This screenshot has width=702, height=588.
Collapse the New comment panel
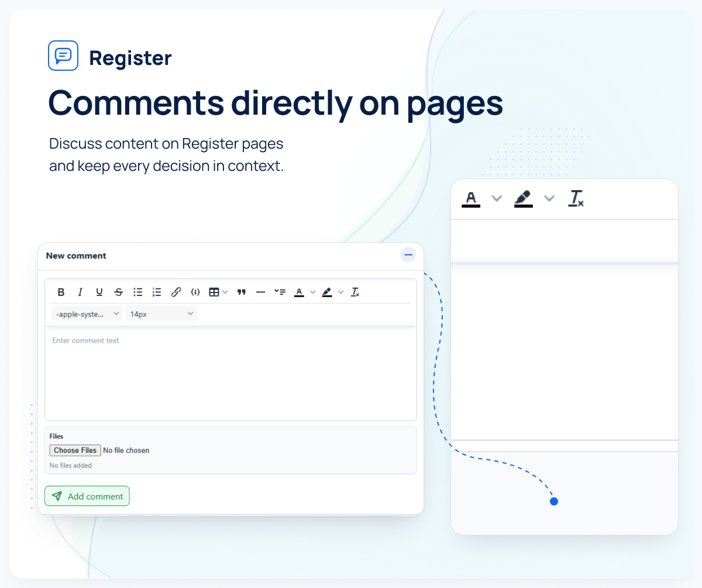point(408,255)
